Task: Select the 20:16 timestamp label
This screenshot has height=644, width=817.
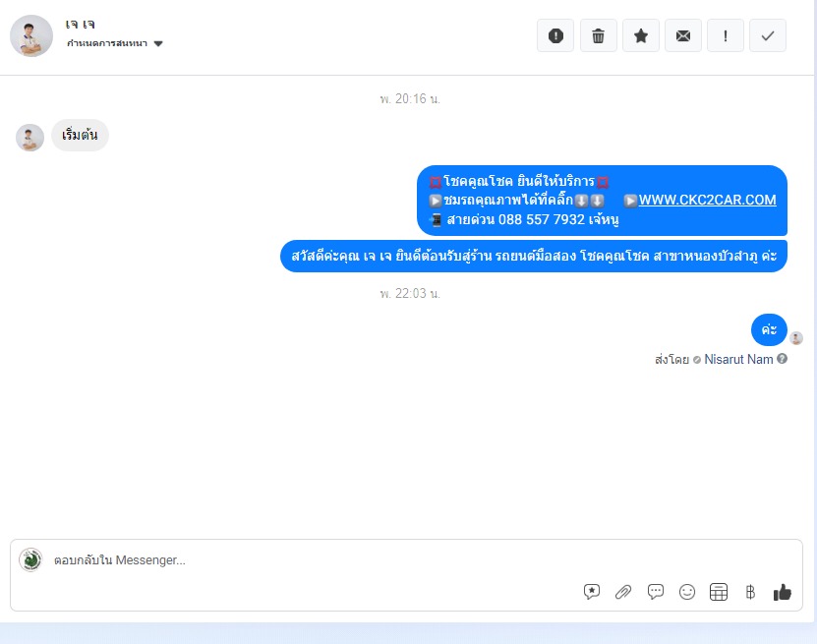Action: [410, 98]
